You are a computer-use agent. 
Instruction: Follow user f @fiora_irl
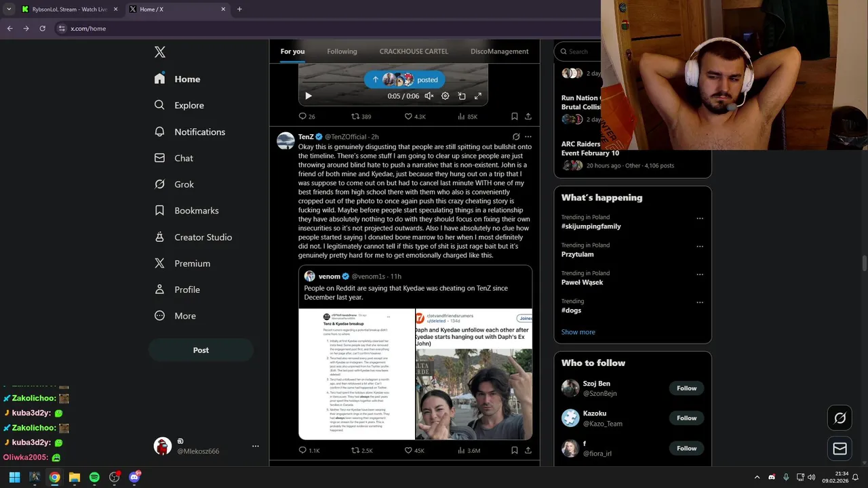tap(686, 448)
